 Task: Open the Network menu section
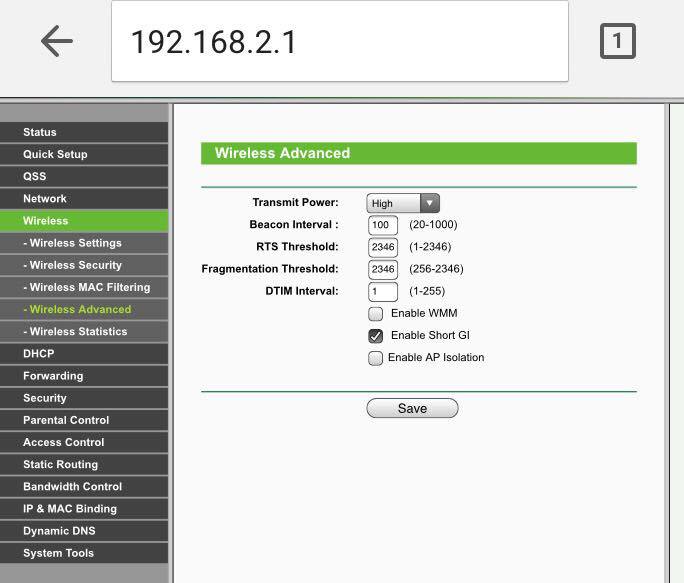click(84, 199)
